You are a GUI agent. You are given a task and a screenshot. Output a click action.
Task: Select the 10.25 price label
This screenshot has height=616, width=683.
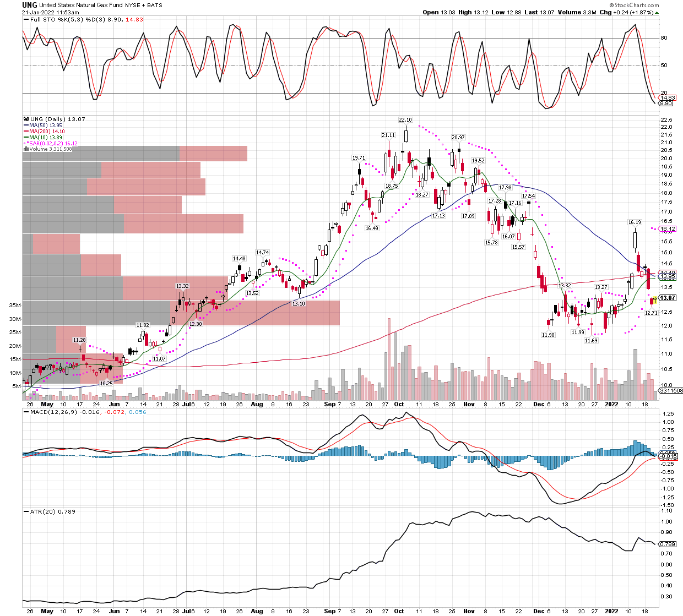pos(106,383)
